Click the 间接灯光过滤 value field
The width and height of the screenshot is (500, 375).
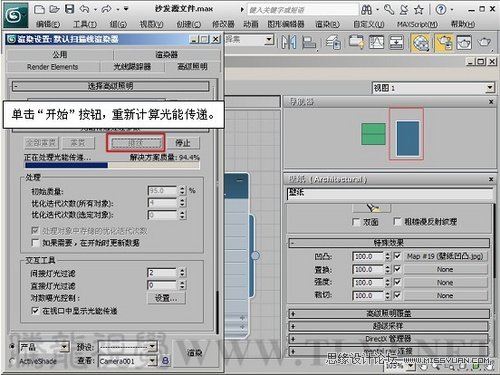162,273
